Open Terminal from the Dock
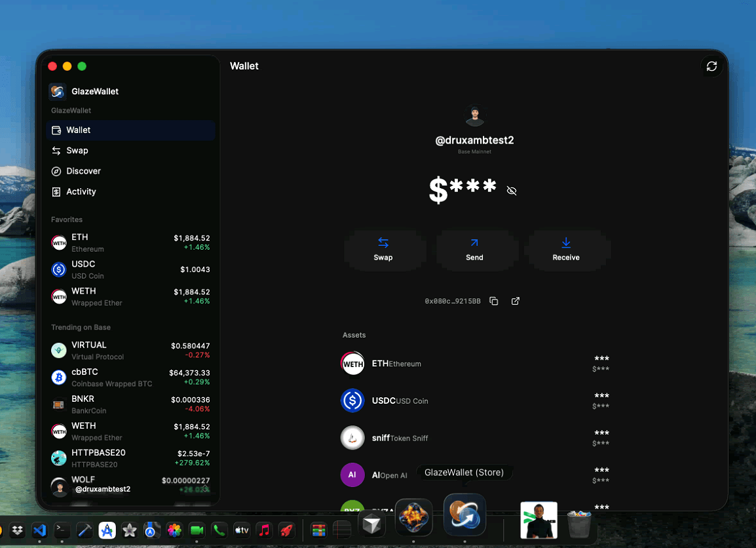 tap(62, 531)
